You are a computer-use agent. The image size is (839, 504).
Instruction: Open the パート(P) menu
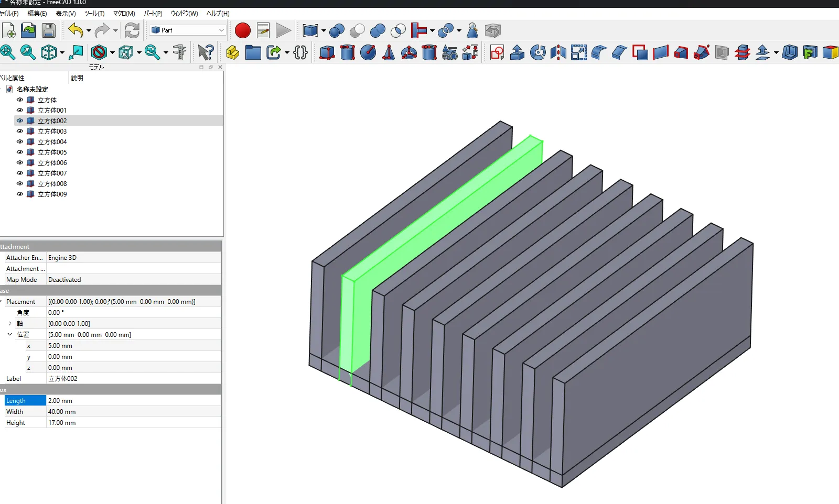[153, 14]
